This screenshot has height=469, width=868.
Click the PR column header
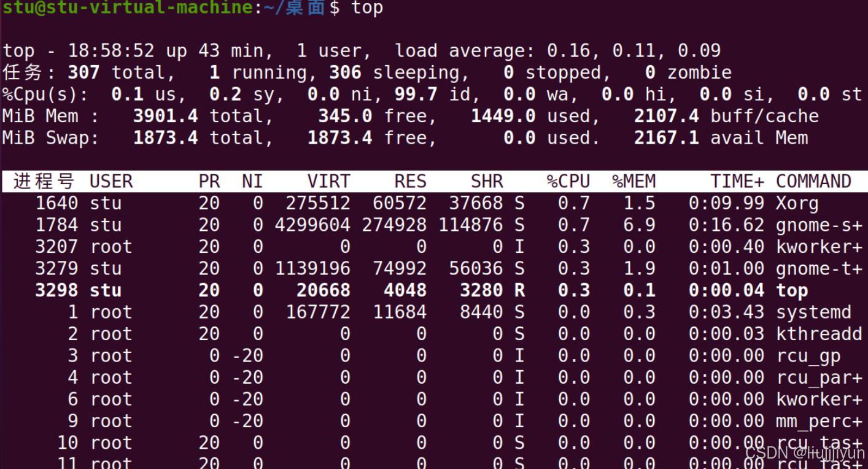click(209, 180)
